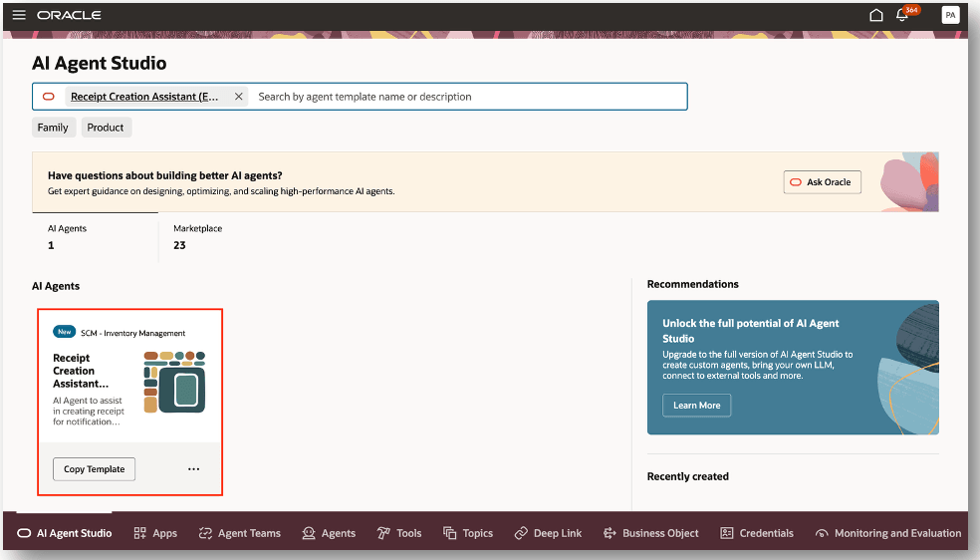Click the agent card description text
980x560 pixels.
tap(88, 412)
